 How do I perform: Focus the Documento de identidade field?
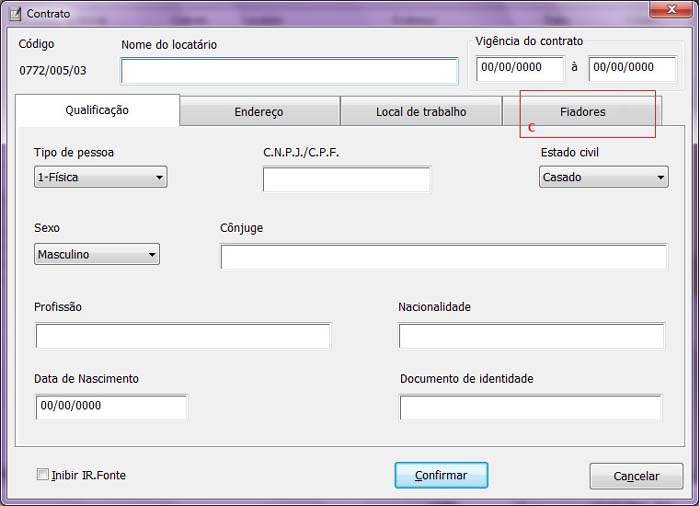(530, 407)
